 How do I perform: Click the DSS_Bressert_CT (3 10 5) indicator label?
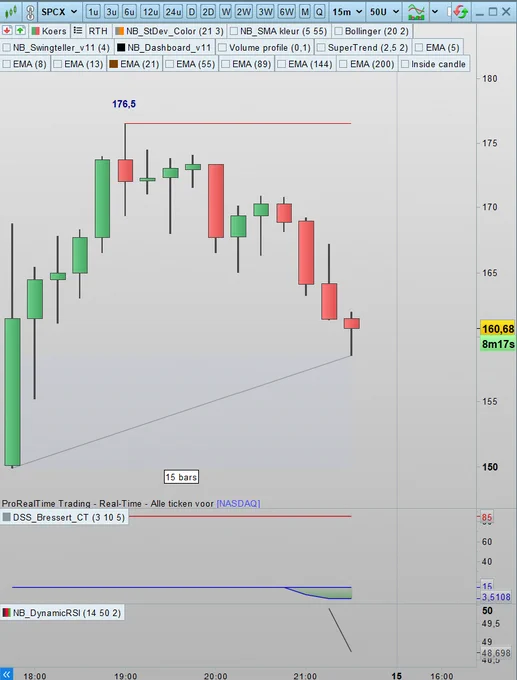(x=69, y=517)
